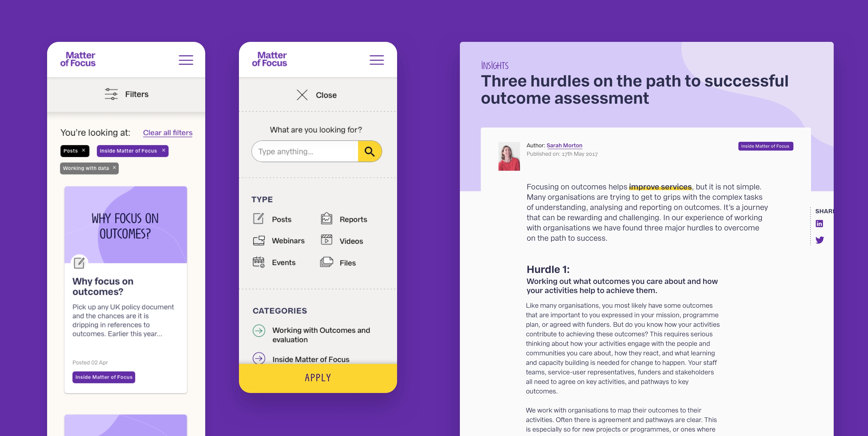This screenshot has height=436, width=868.
Task: Click the Events content type option
Action: (284, 262)
